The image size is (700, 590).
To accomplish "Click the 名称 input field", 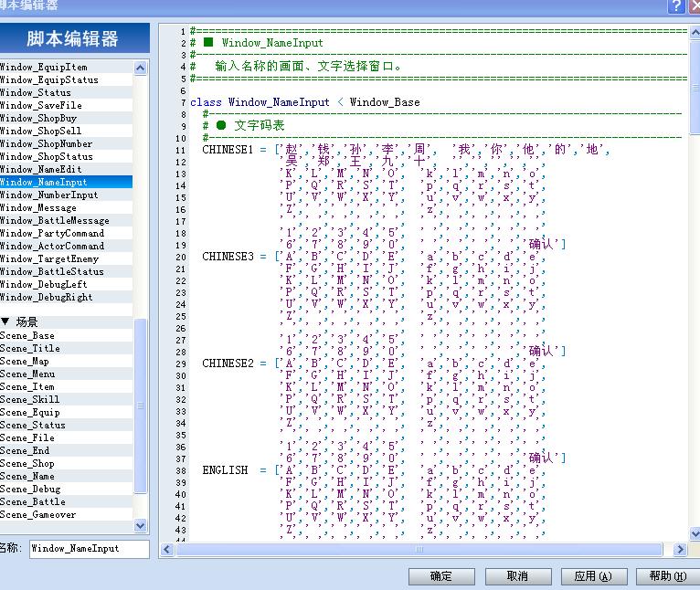I will [x=90, y=549].
